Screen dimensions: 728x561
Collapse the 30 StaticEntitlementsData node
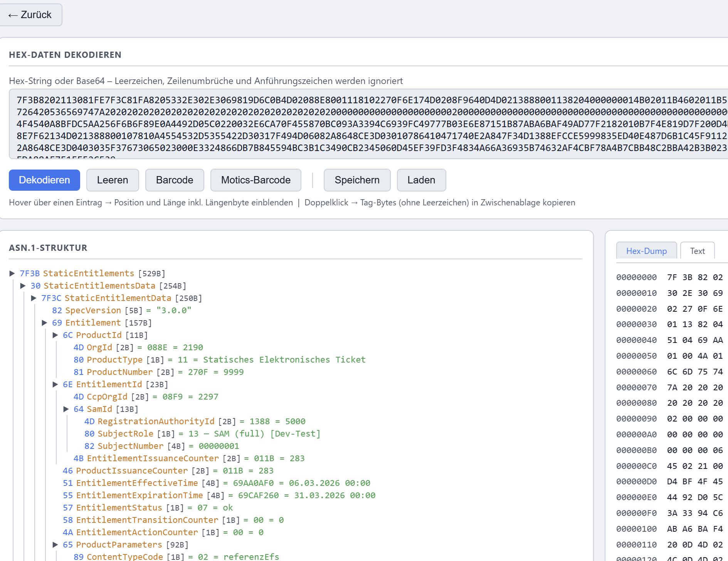coord(23,286)
